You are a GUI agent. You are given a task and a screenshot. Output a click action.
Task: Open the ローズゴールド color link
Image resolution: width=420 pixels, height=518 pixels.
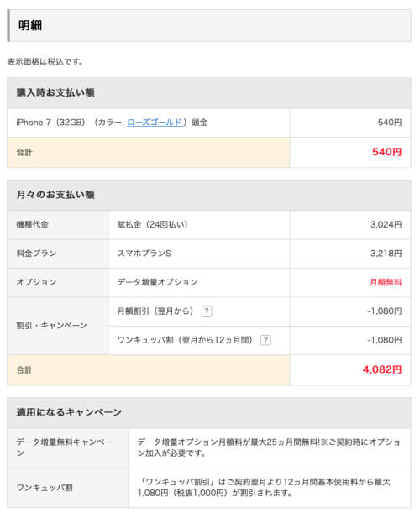tap(155, 123)
